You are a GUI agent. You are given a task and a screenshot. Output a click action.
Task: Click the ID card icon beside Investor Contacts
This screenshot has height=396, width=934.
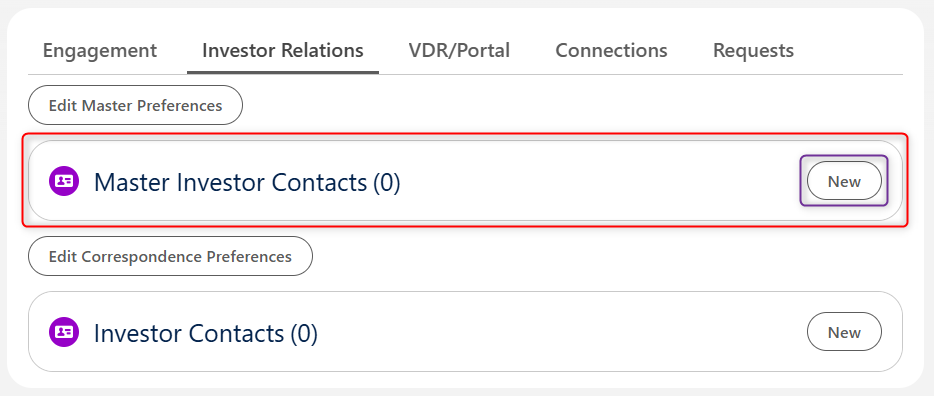[x=64, y=332]
